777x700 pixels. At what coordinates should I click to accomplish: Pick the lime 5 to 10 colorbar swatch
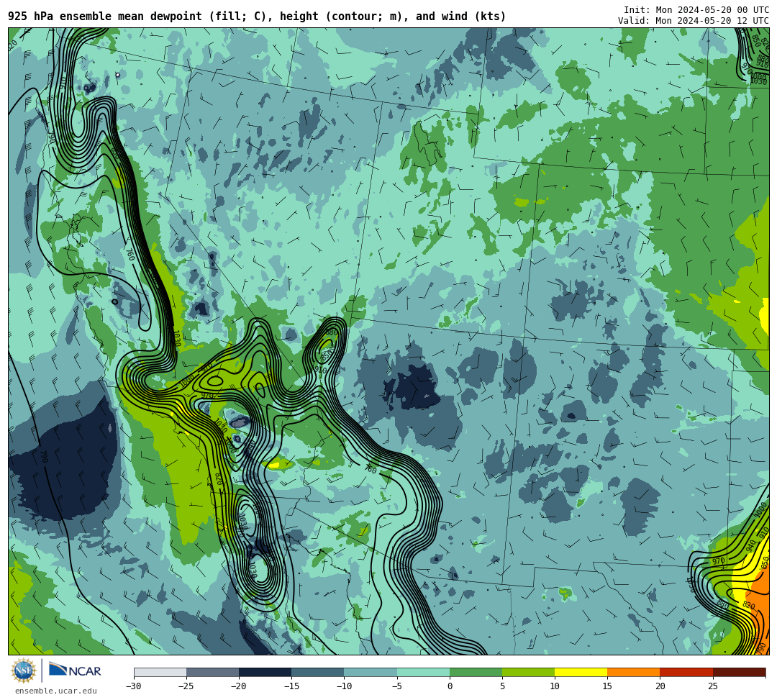[528, 672]
